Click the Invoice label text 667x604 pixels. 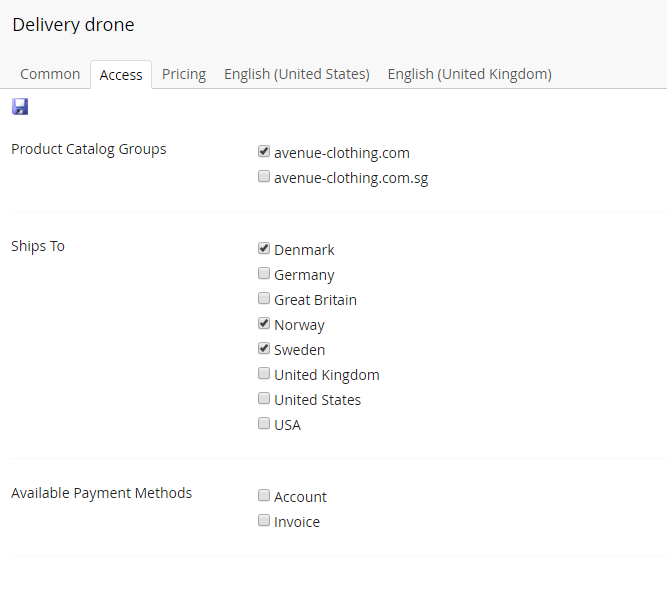pyautogui.click(x=297, y=522)
